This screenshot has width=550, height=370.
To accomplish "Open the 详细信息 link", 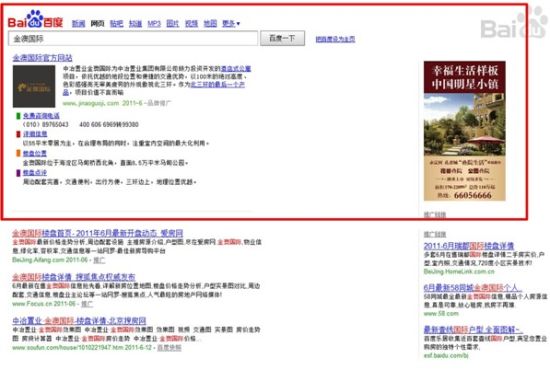I will pyautogui.click(x=35, y=134).
